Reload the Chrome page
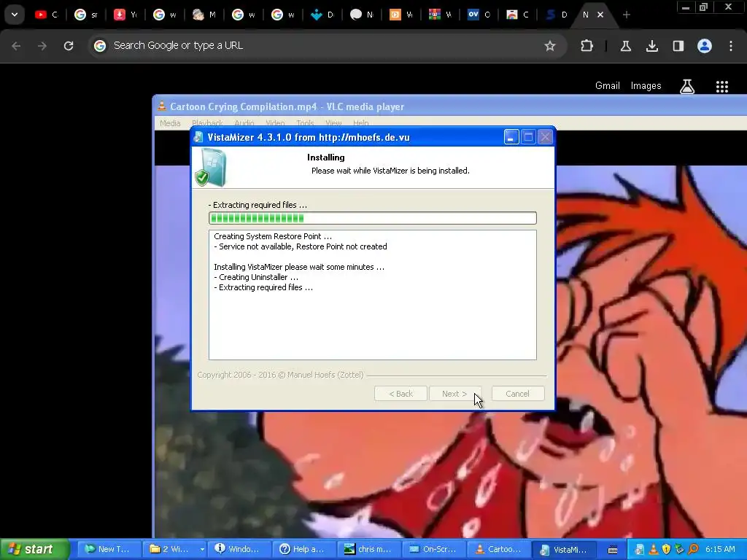747x560 pixels. (x=69, y=46)
